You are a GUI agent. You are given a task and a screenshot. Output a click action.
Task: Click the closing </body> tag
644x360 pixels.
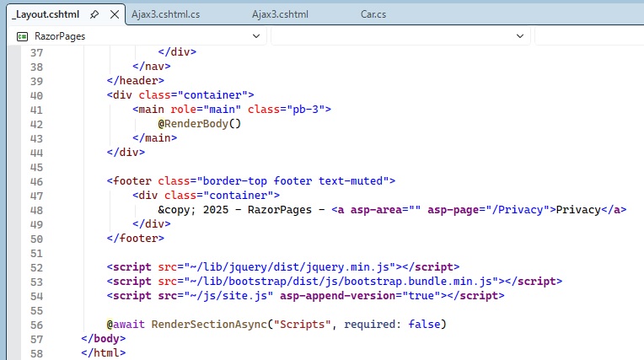coord(104,339)
